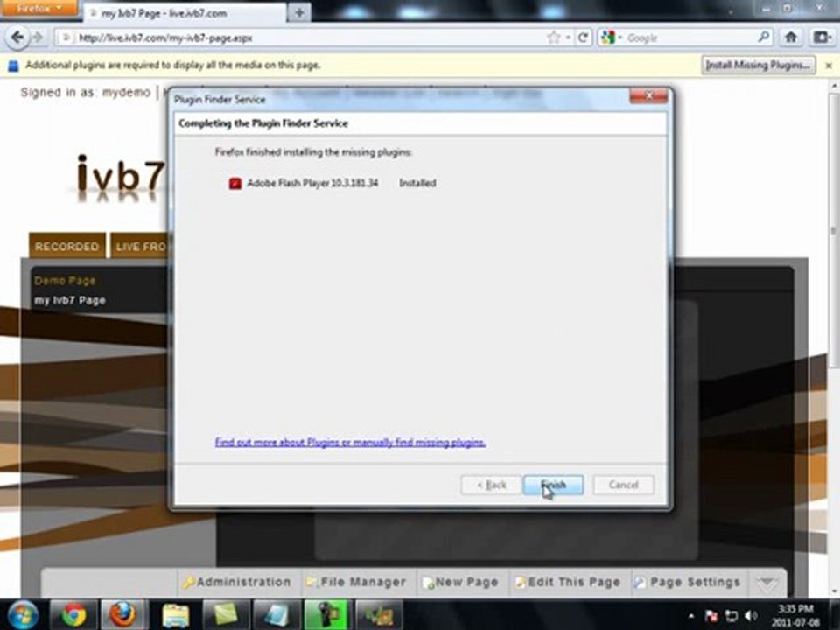Image resolution: width=840 pixels, height=630 pixels.
Task: Click Install Missing Plugins button
Action: tap(758, 66)
